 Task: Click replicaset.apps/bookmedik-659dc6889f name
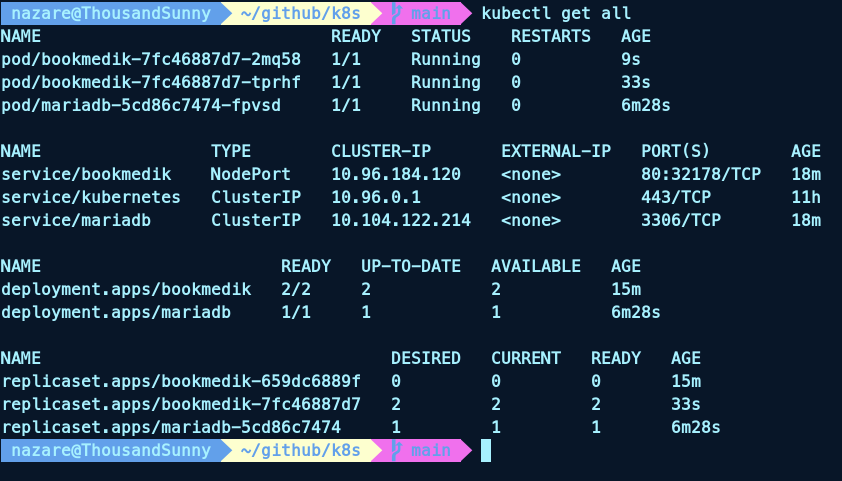(x=181, y=381)
